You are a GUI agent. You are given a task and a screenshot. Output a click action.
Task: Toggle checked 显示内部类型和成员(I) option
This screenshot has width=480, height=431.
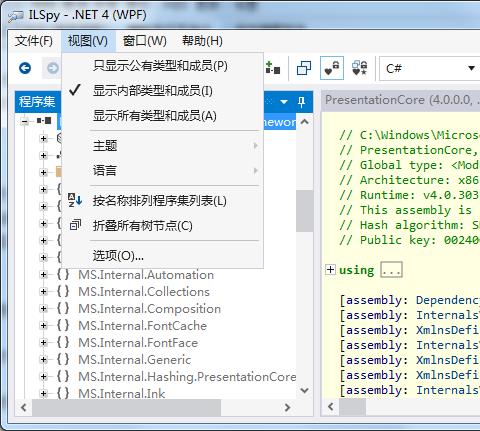pyautogui.click(x=163, y=91)
